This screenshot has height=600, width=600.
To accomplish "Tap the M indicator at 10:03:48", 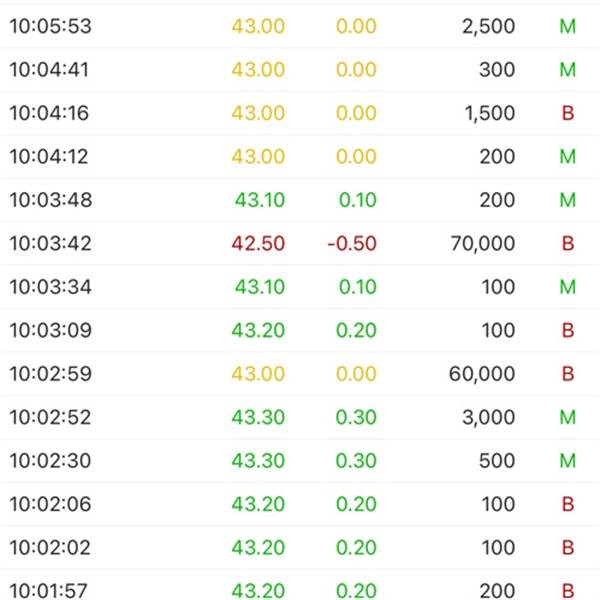I will pos(567,200).
